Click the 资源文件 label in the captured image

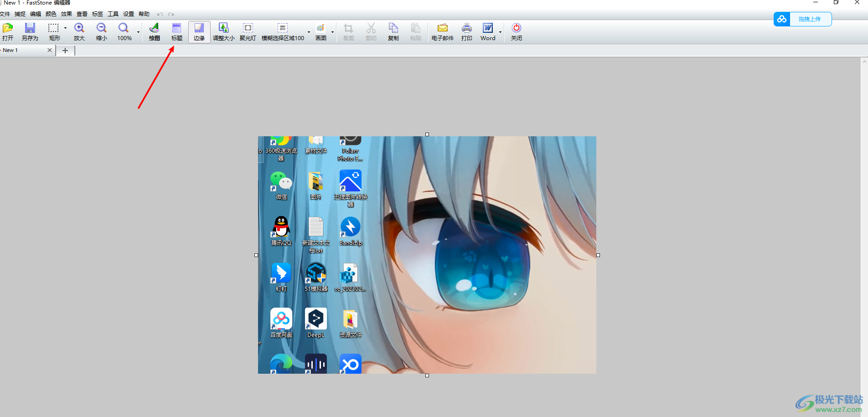pyautogui.click(x=351, y=335)
